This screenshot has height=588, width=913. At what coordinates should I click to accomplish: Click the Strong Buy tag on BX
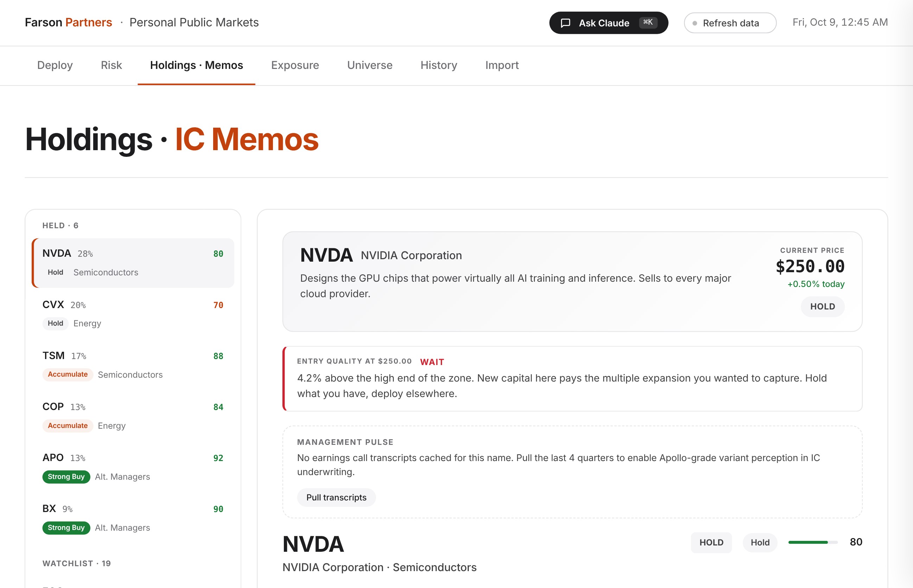(66, 528)
